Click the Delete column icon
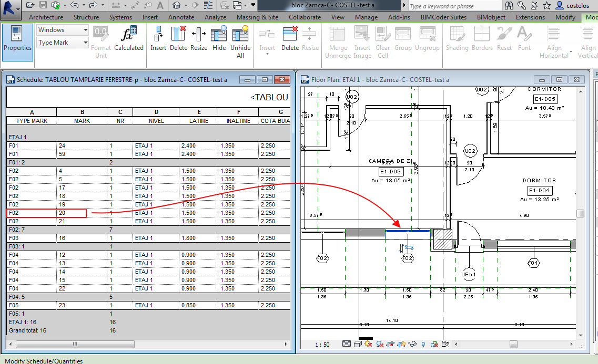This screenshot has width=598, height=364. pyautogui.click(x=178, y=38)
